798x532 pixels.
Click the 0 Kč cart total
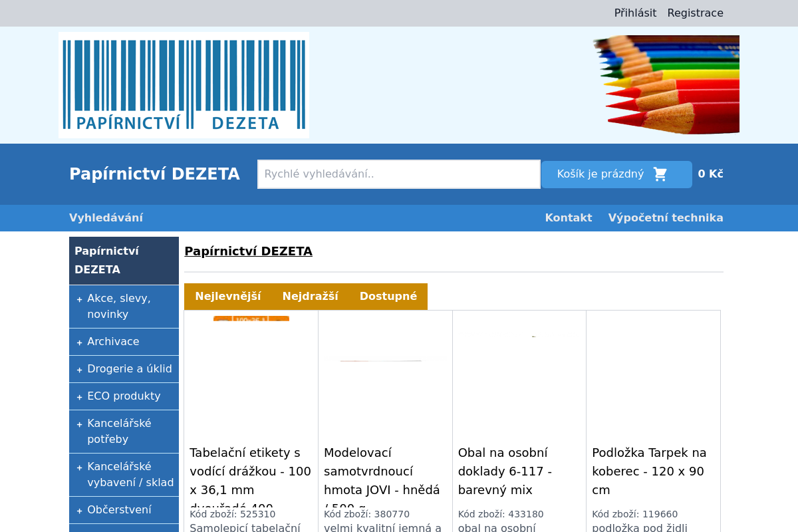point(711,174)
